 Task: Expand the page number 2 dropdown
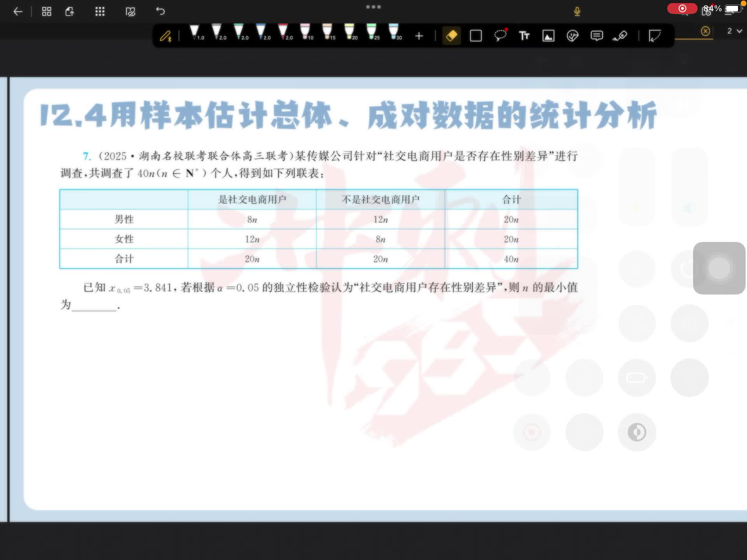(734, 31)
